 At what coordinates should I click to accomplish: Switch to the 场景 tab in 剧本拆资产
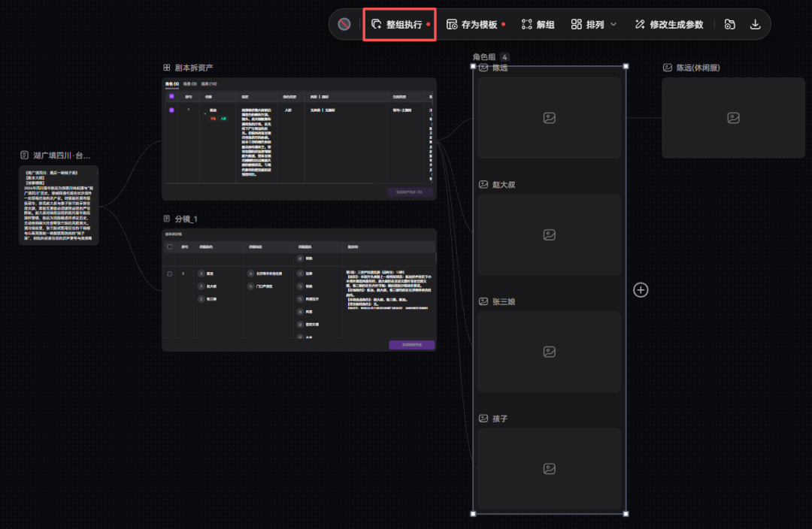[x=190, y=84]
